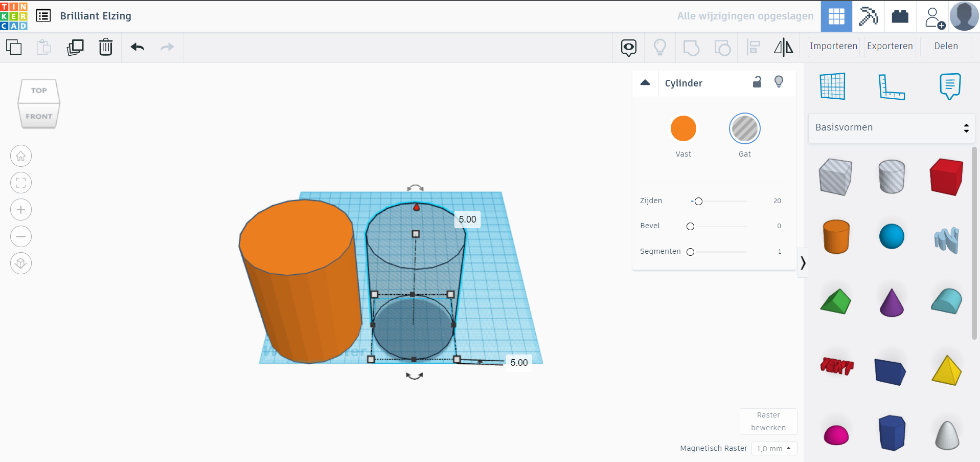Image resolution: width=980 pixels, height=462 pixels.
Task: Click the FRONT face of view cube
Action: point(39,116)
